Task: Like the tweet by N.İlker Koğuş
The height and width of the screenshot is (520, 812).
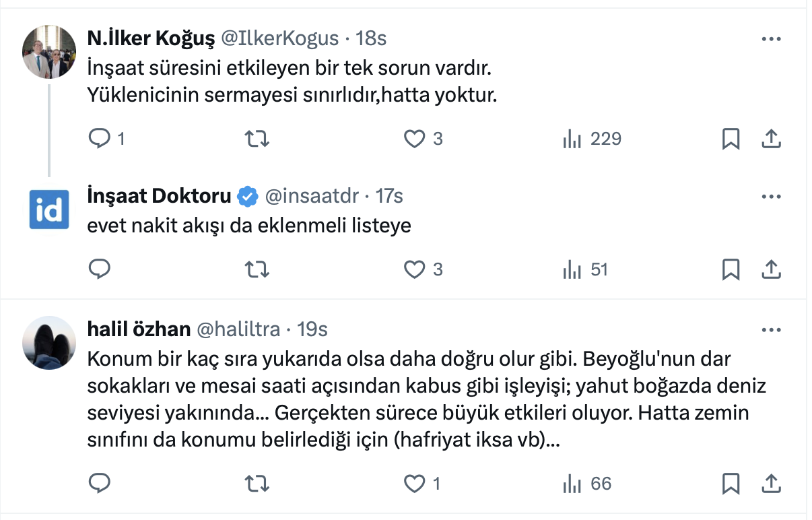Action: click(x=414, y=139)
